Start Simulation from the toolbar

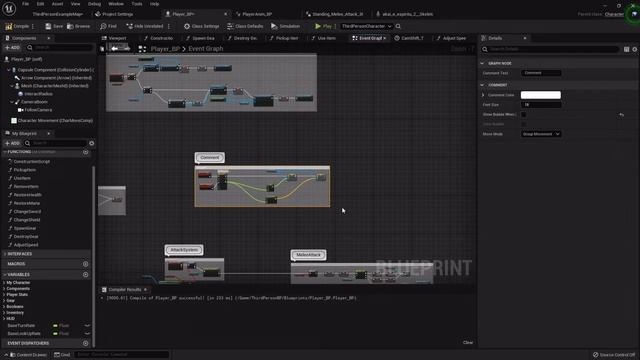285,26
